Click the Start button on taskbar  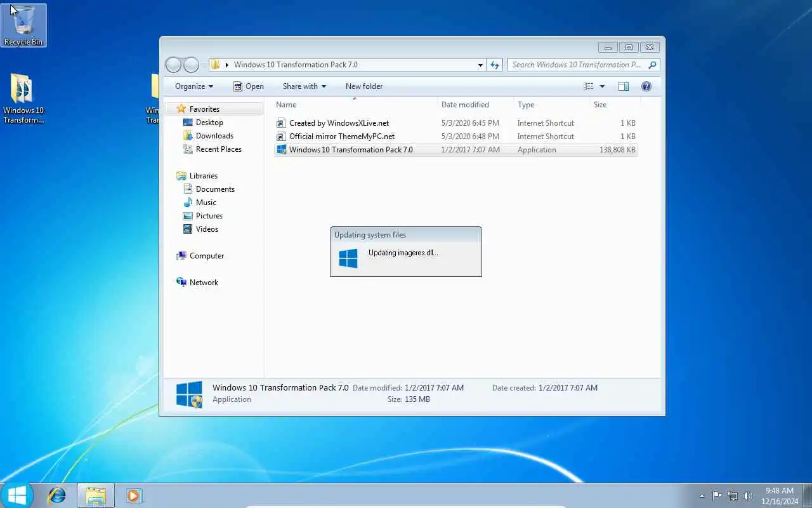coord(16,495)
